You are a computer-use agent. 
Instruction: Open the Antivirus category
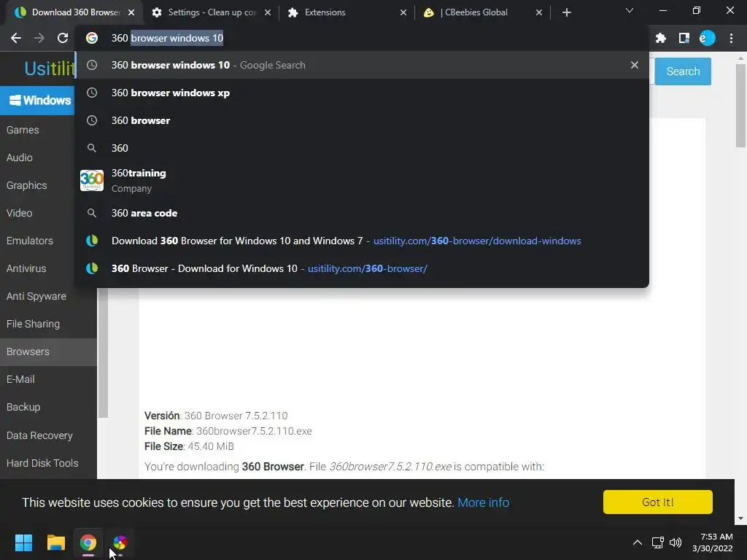click(x=26, y=268)
